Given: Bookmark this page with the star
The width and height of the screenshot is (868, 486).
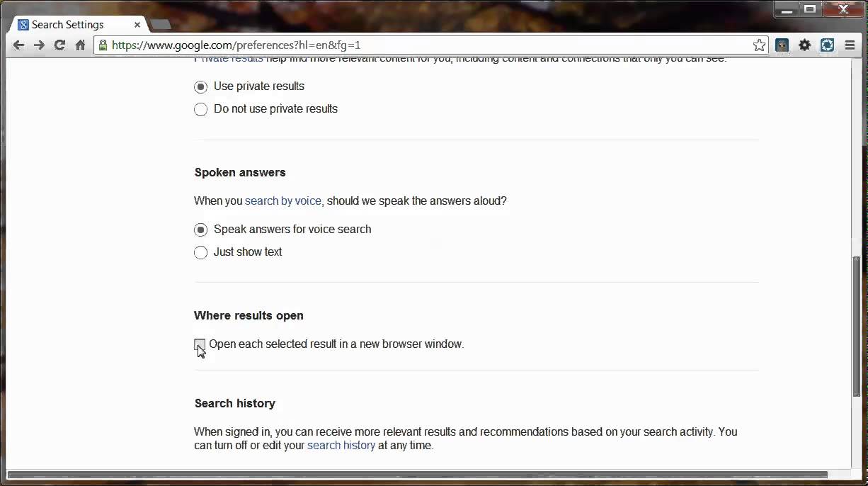Looking at the screenshot, I should coord(759,45).
